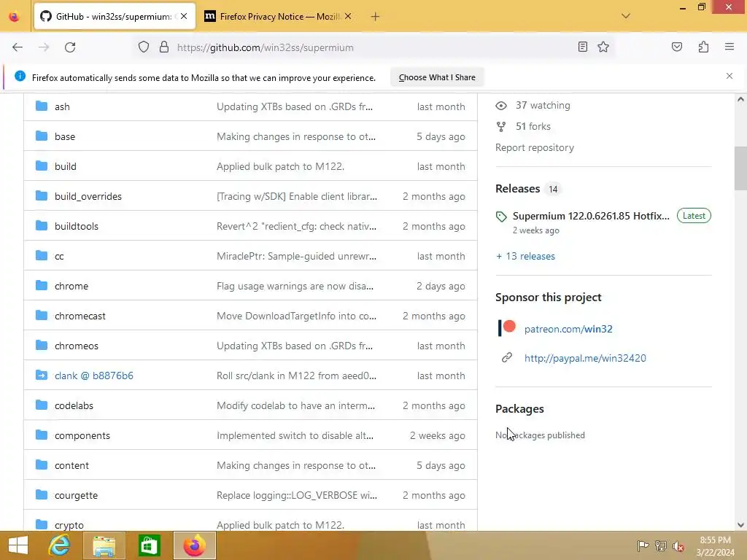This screenshot has height=560, width=747.
Task: Toggle reader view icon
Action: click(582, 47)
